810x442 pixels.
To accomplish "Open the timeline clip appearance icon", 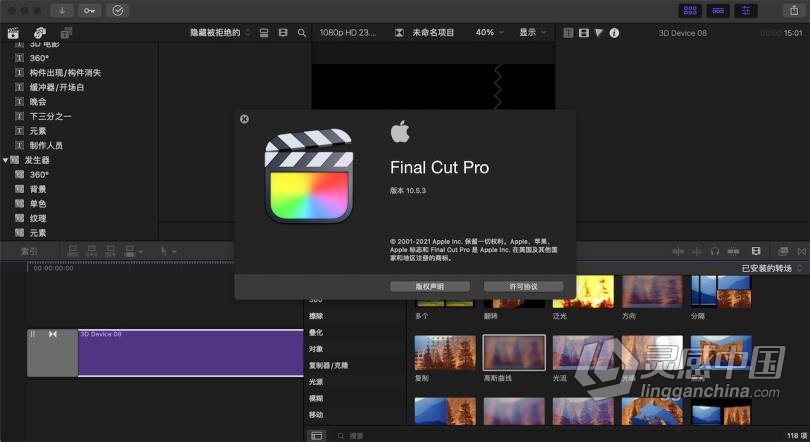I will pos(756,251).
